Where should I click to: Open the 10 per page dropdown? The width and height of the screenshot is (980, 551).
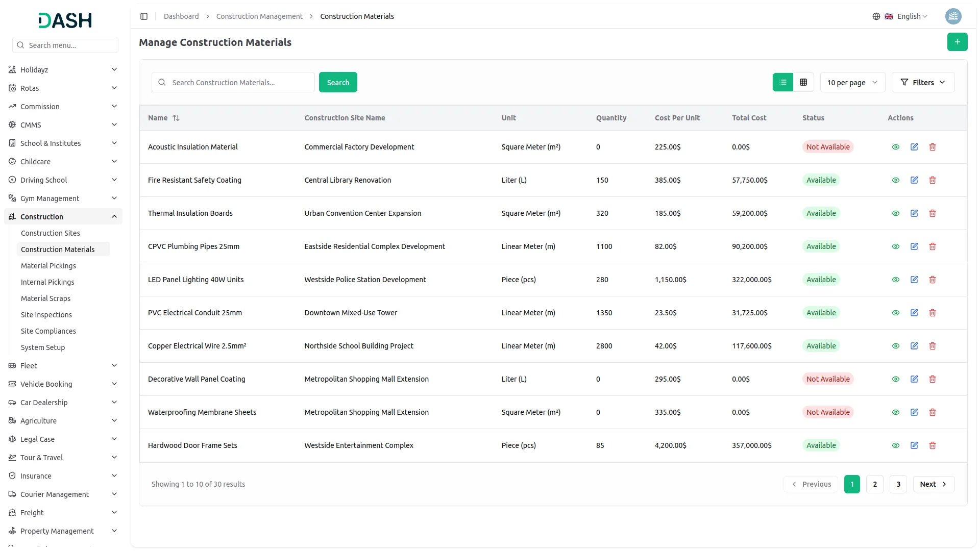click(852, 82)
